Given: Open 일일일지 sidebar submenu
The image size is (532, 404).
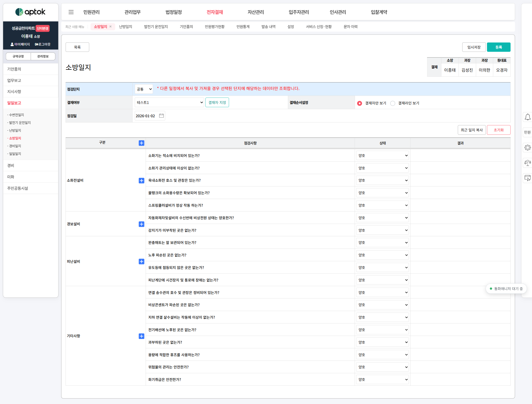Looking at the screenshot, I should point(14,154).
